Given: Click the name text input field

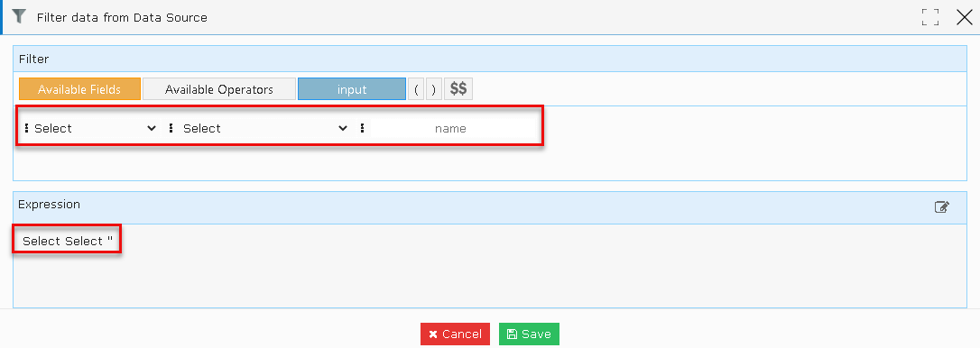Looking at the screenshot, I should click(x=450, y=128).
